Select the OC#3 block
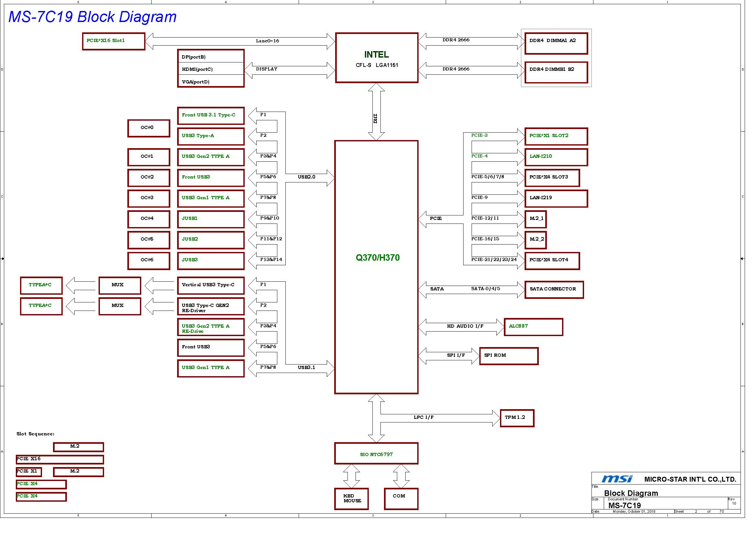The image size is (756, 535). [x=149, y=199]
